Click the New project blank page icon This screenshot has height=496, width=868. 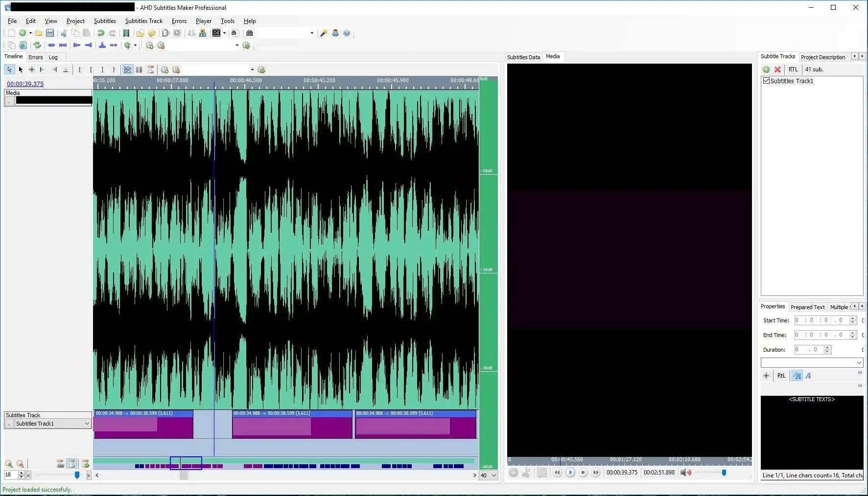tap(11, 33)
